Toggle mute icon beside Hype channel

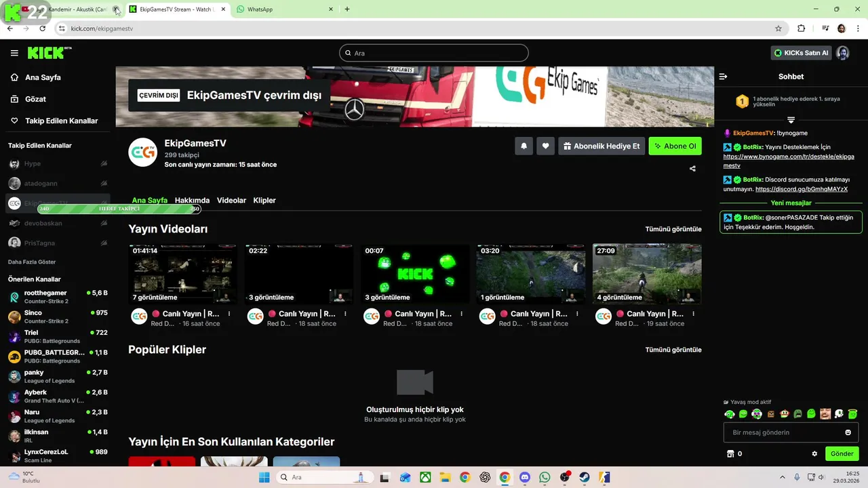[104, 163]
